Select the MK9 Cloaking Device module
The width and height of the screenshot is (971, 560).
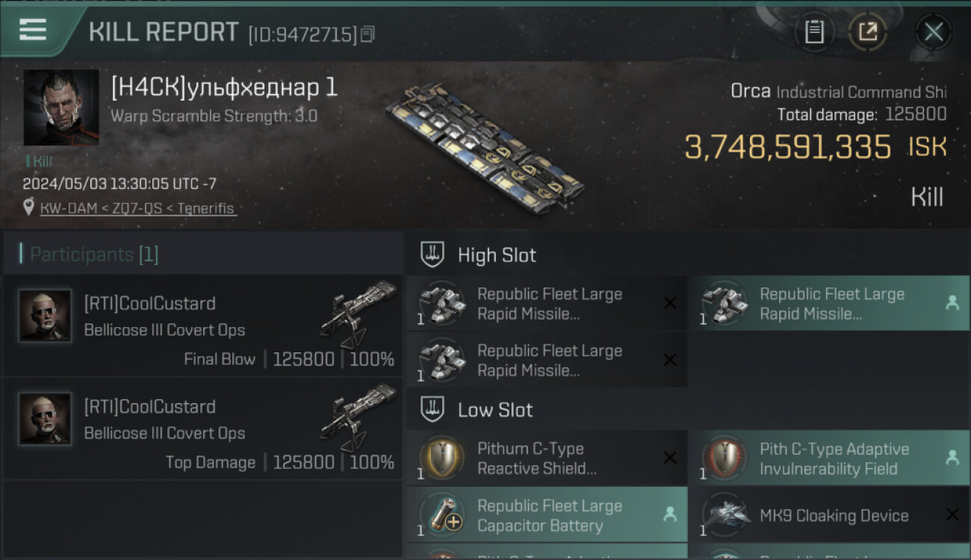click(x=828, y=515)
